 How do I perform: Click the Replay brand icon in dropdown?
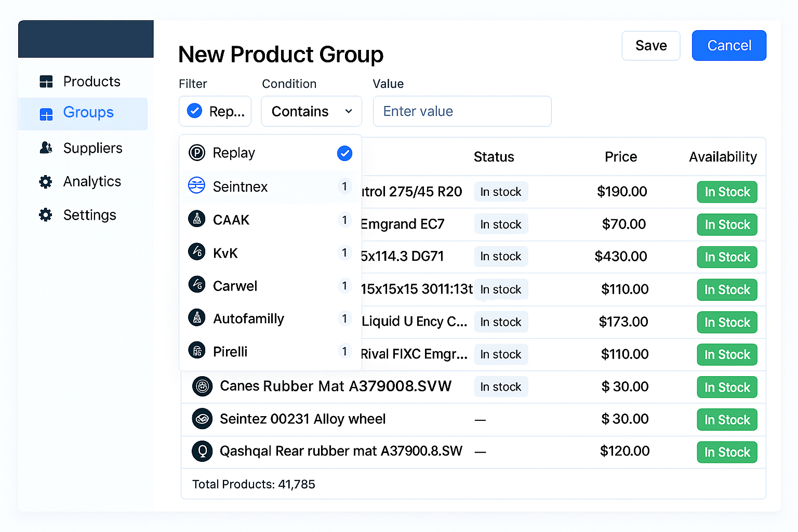(197, 153)
